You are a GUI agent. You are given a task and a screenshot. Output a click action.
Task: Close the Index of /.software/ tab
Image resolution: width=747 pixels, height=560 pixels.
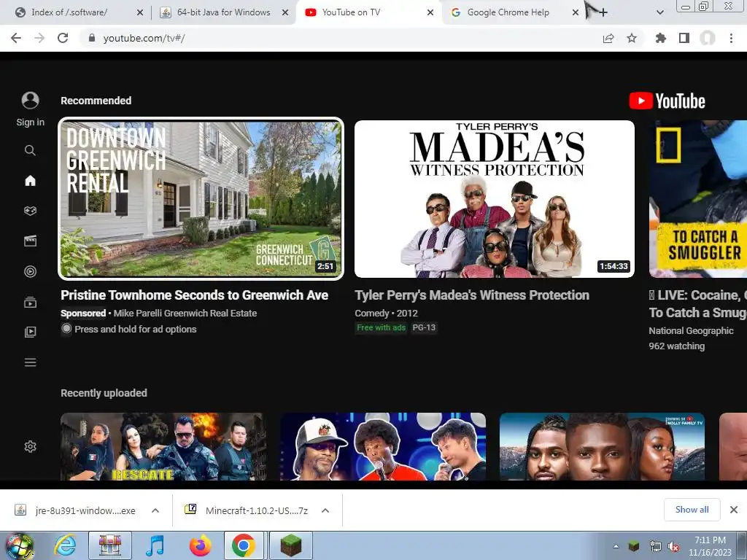[139, 12]
